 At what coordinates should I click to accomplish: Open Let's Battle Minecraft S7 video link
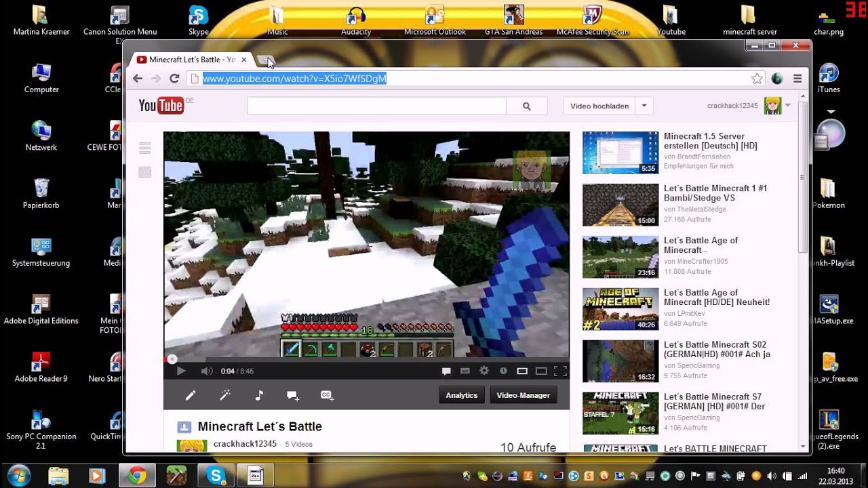(714, 402)
